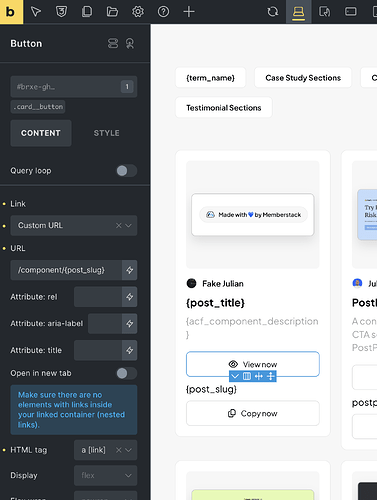Select the desktop breakpoint icon
377x500 pixels.
[x=299, y=12]
